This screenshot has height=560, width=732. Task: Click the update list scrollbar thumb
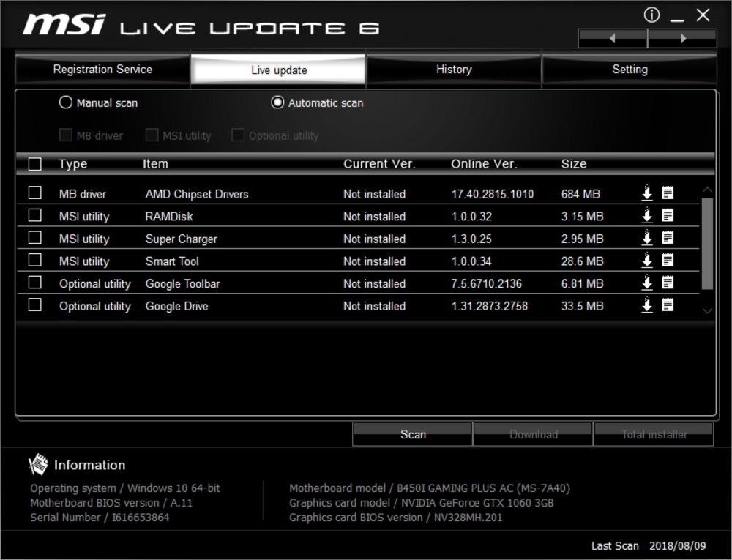point(707,244)
